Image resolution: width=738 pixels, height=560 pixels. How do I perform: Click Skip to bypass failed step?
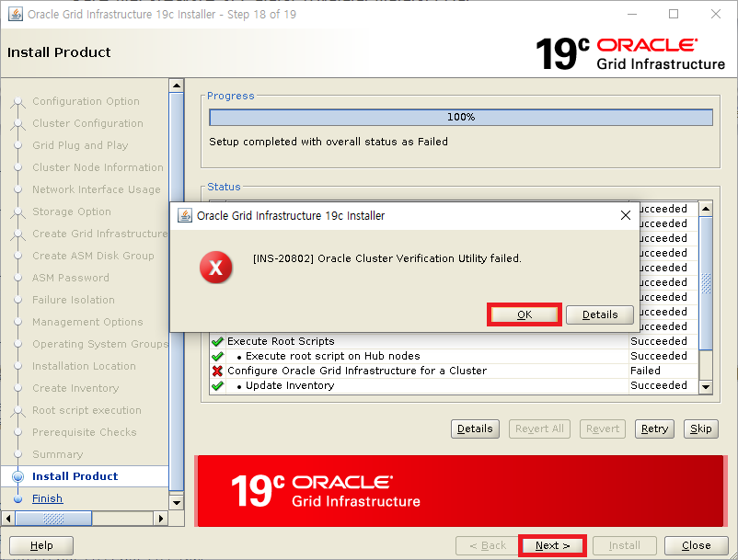(701, 429)
